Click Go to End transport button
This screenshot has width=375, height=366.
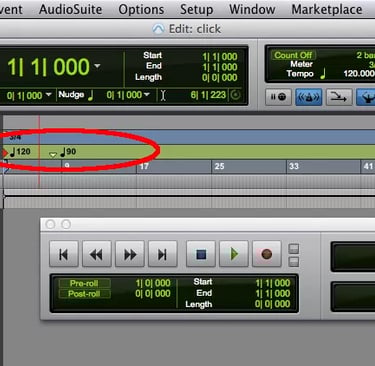tap(162, 254)
